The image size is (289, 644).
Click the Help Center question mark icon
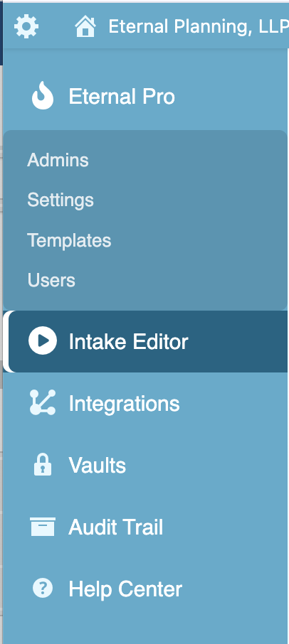pos(43,588)
